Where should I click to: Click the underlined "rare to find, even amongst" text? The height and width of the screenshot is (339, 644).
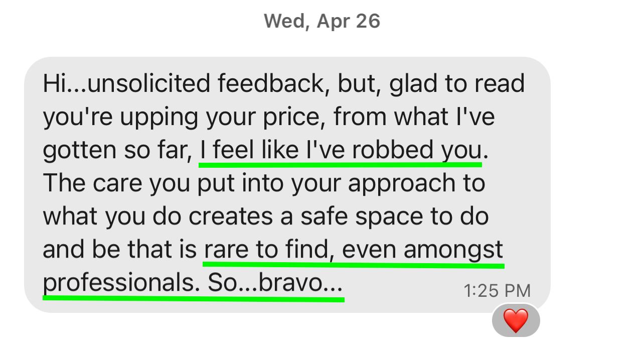353,250
